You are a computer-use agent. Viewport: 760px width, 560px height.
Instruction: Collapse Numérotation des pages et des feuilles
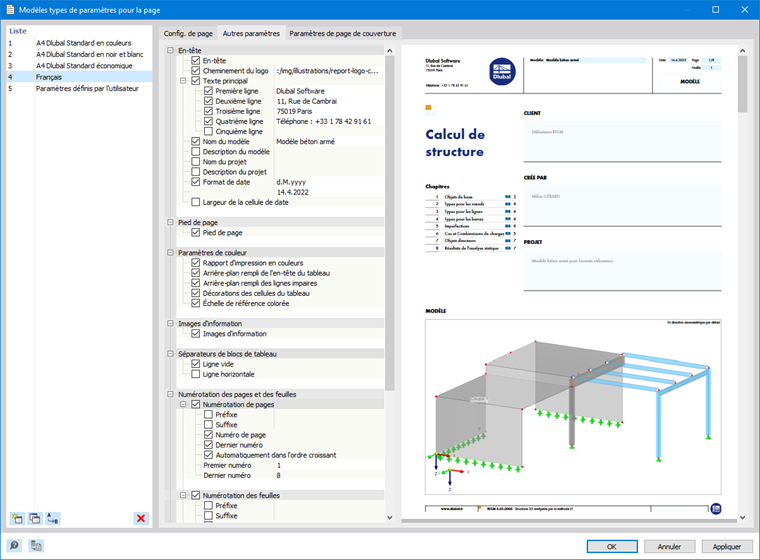pos(170,394)
